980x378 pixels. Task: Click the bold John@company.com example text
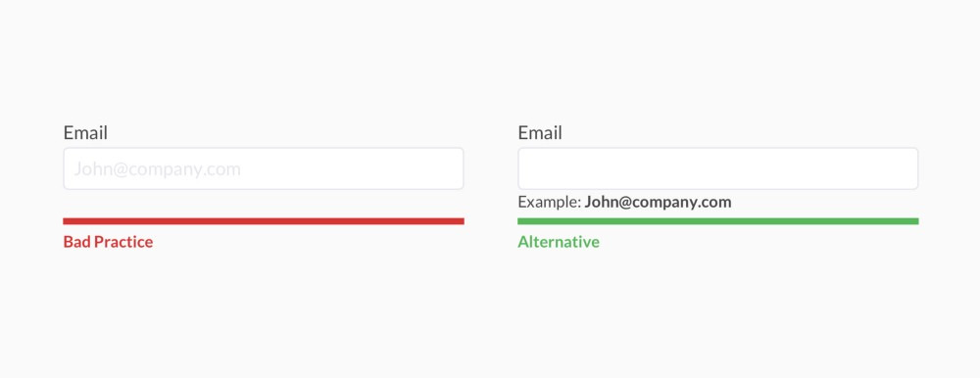(x=659, y=203)
